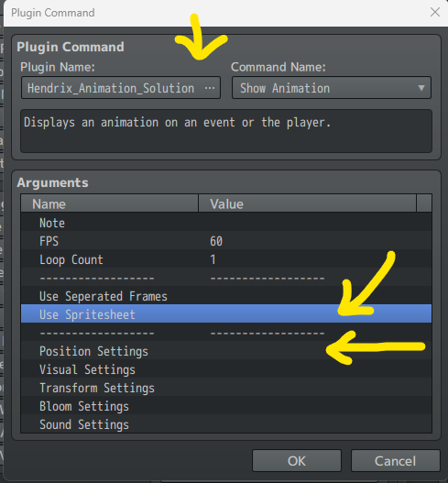This screenshot has height=483, width=448.
Task: Click the command description text box
Action: [x=226, y=131]
